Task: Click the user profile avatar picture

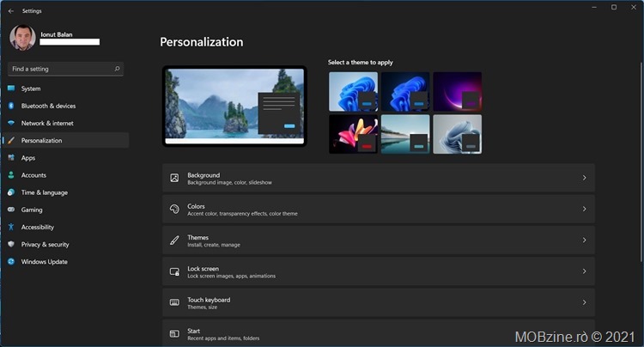Action: (x=22, y=38)
